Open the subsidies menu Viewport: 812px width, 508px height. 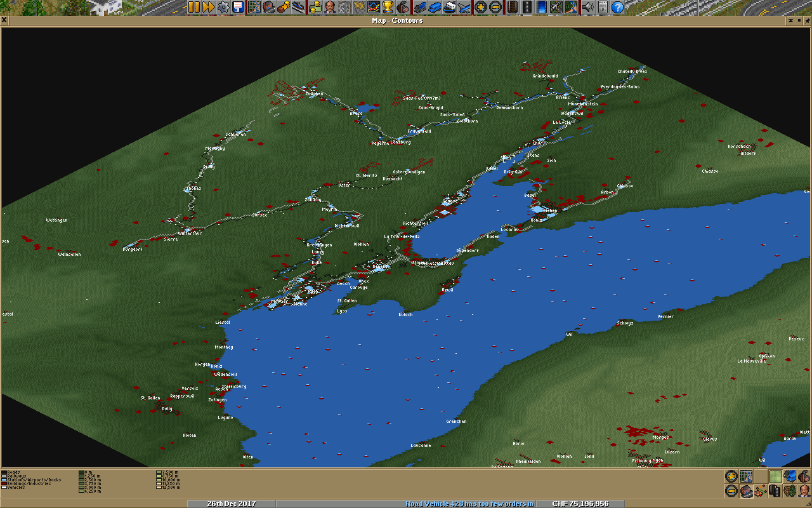pyautogui.click(x=284, y=8)
